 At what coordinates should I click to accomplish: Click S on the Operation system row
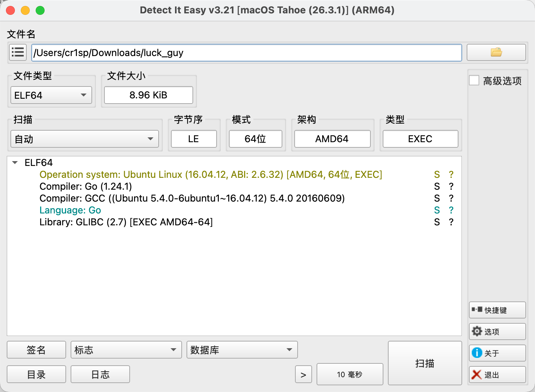(437, 174)
